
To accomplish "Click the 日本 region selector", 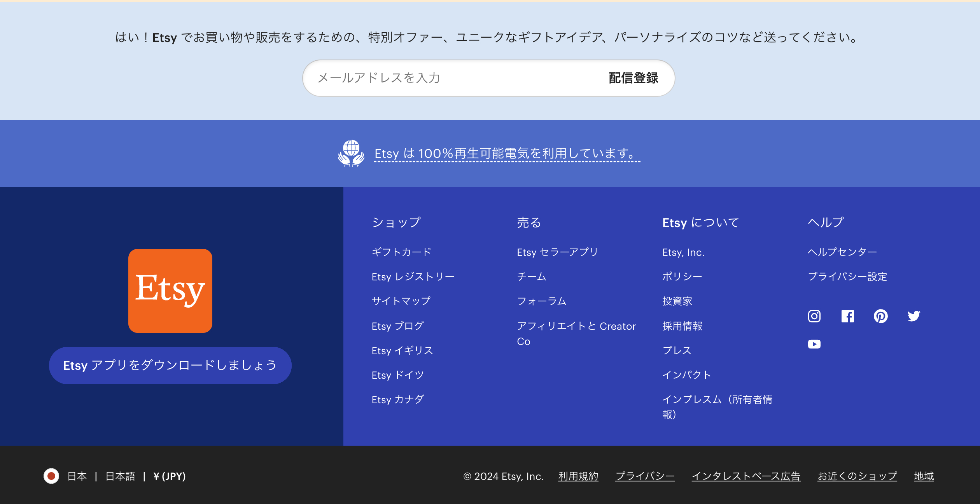I will 77,476.
